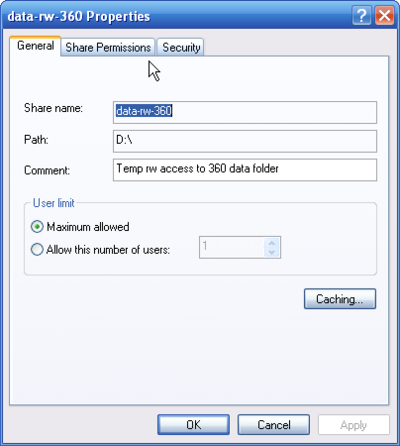The height and width of the screenshot is (446, 400).
Task: Click the User limit group heading
Action: tap(54, 203)
